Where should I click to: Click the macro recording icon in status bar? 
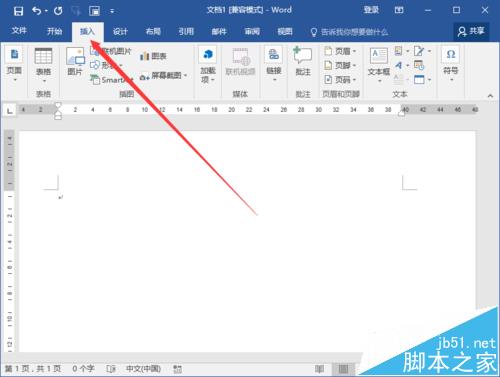(x=178, y=369)
